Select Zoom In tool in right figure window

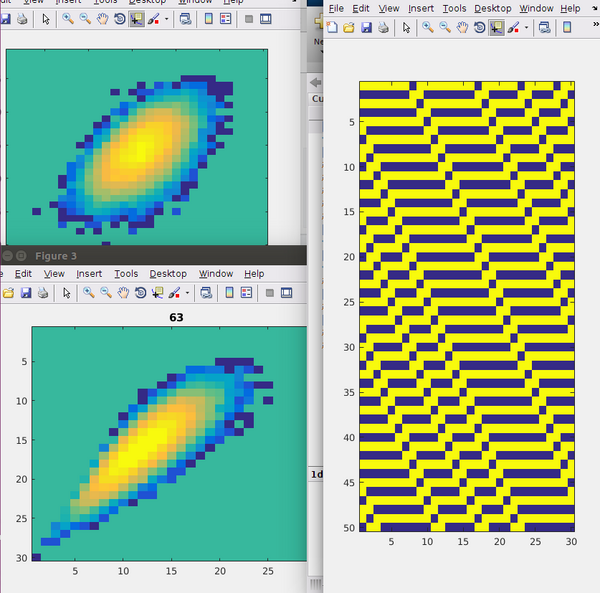pos(427,28)
